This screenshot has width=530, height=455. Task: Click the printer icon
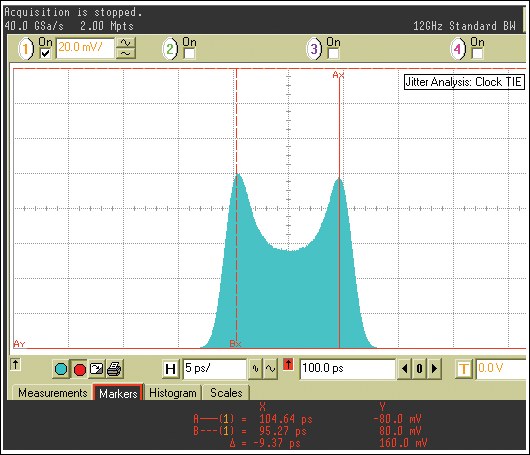pyautogui.click(x=115, y=369)
